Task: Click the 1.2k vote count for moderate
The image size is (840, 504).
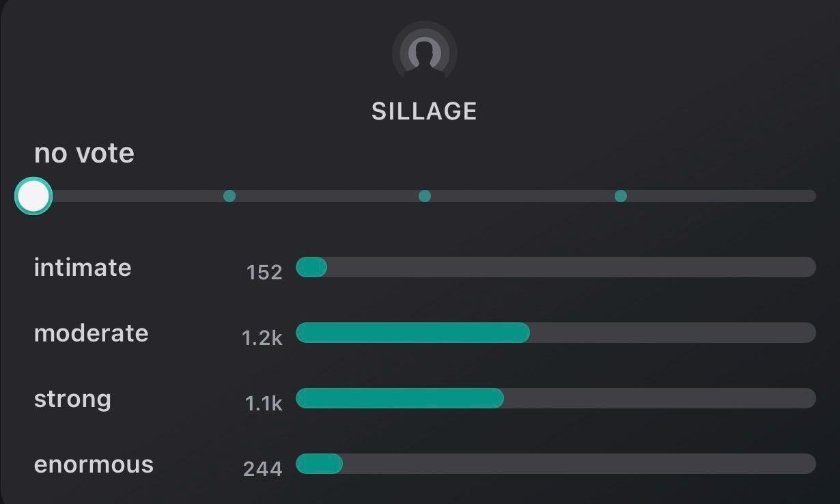Action: point(262,337)
